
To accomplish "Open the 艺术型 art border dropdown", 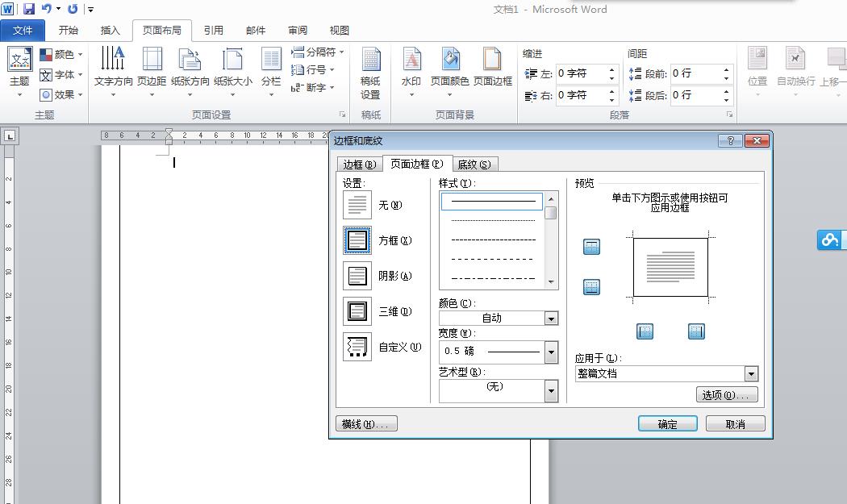I will click(x=551, y=391).
